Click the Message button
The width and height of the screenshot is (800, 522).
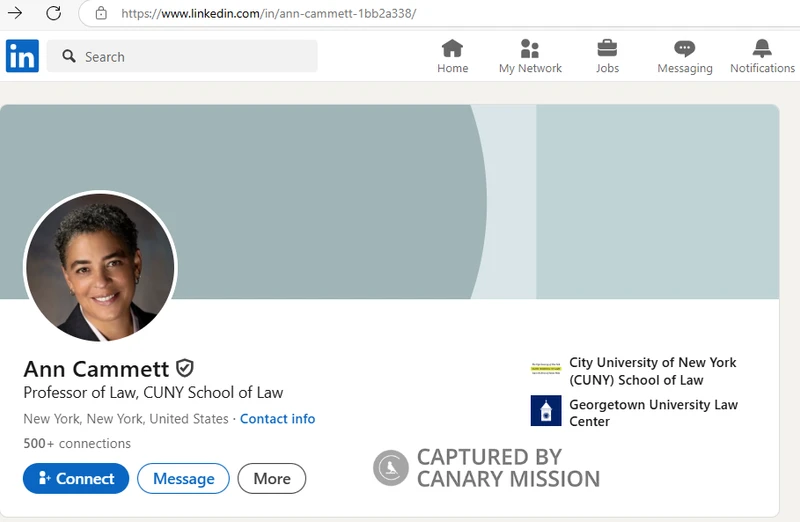(x=184, y=478)
